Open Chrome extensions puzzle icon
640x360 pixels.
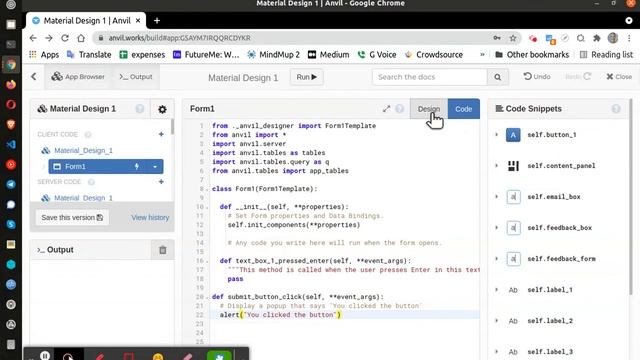596,38
